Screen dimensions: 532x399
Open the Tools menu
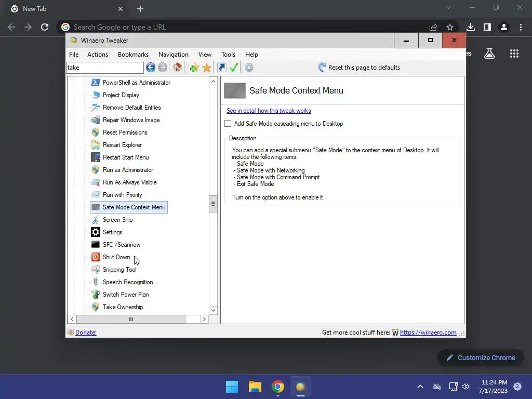[229, 54]
